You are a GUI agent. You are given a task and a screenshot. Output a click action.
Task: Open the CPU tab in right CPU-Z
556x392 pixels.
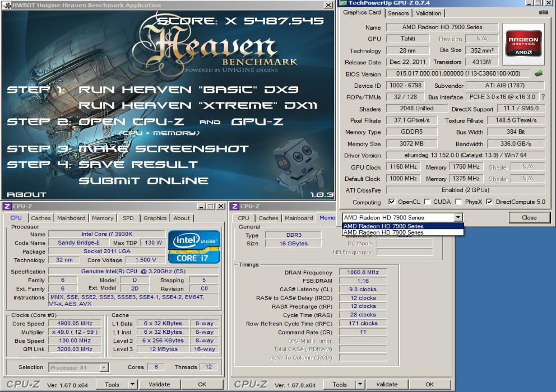243,218
